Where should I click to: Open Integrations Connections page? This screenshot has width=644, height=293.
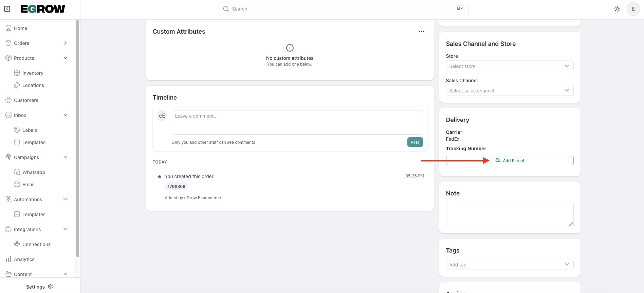36,244
